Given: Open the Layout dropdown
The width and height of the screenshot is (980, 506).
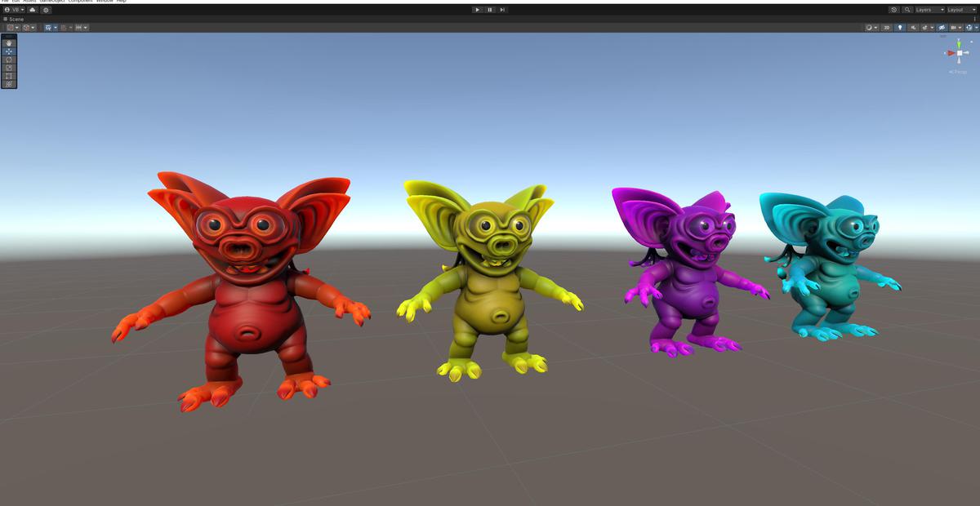Looking at the screenshot, I should click(962, 10).
